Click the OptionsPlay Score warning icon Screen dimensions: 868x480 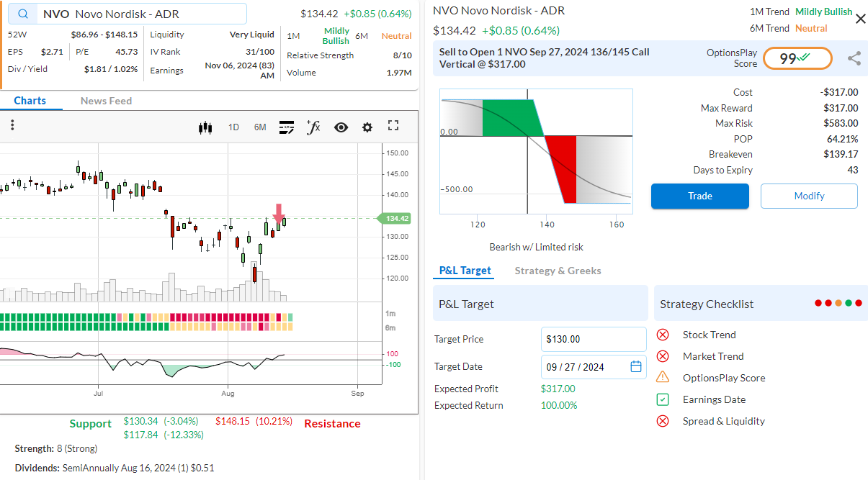[663, 377]
